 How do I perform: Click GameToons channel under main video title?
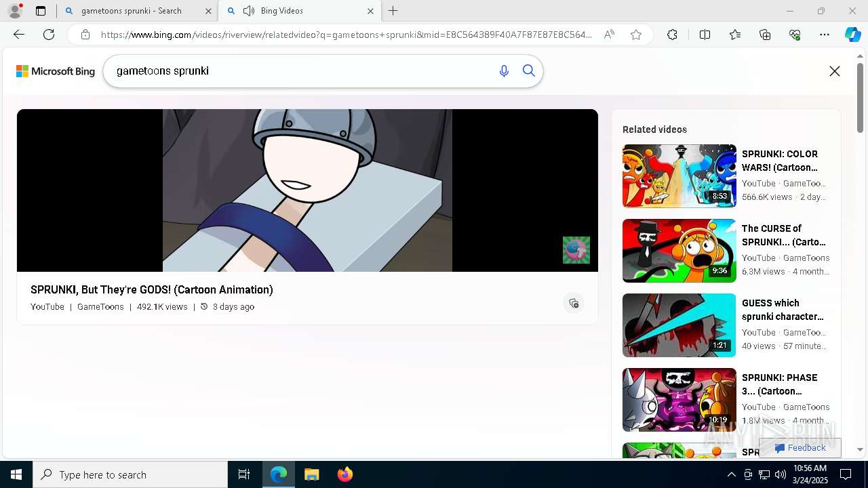[100, 307]
